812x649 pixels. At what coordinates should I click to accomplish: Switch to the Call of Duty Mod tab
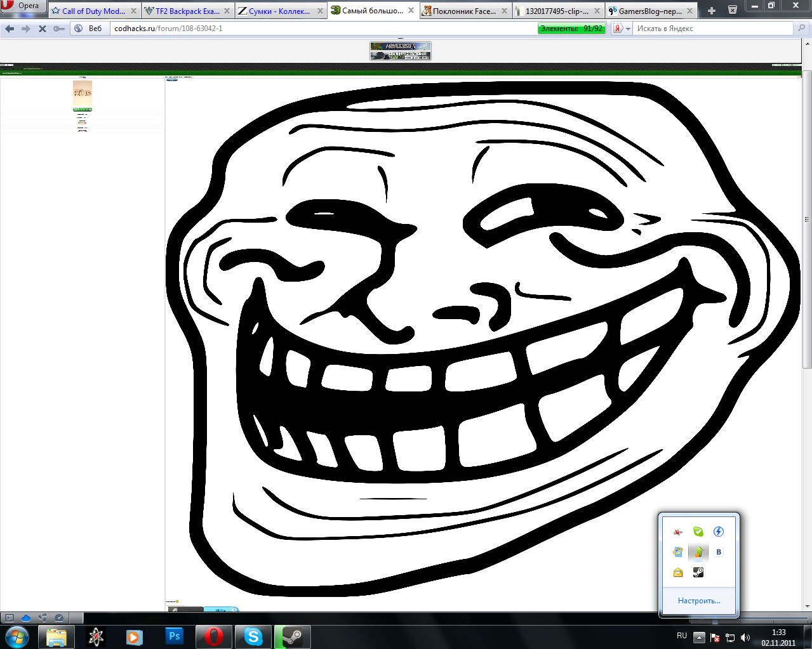coord(94,11)
